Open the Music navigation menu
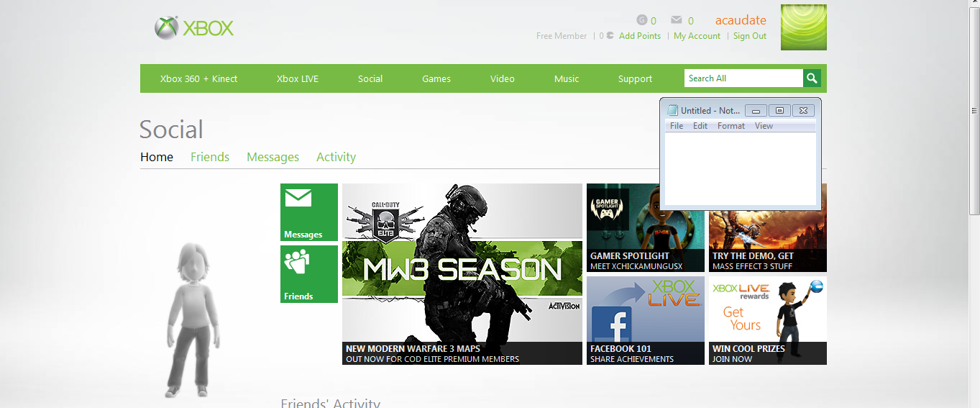The image size is (980, 408). tap(567, 78)
